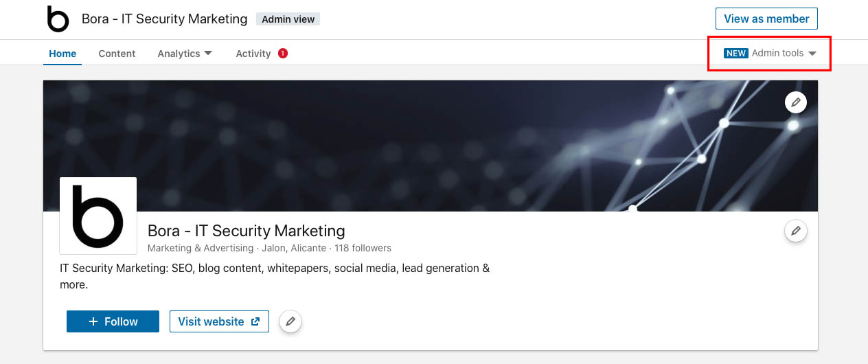868x364 pixels.
Task: Click the Bora logo in the header
Action: [58, 19]
